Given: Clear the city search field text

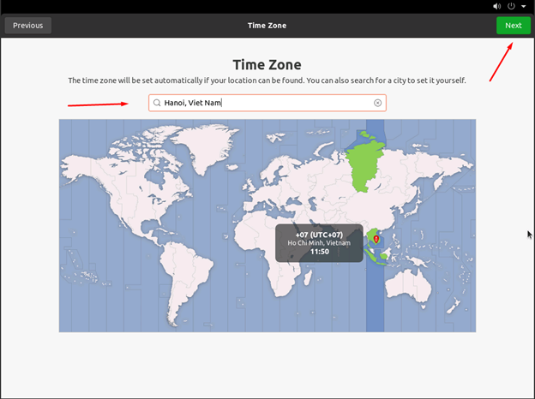Looking at the screenshot, I should click(377, 103).
